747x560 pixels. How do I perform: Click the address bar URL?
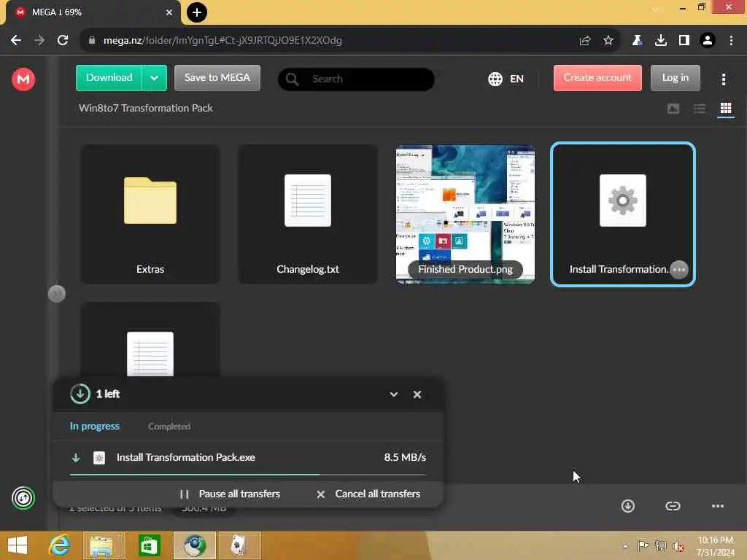point(222,41)
